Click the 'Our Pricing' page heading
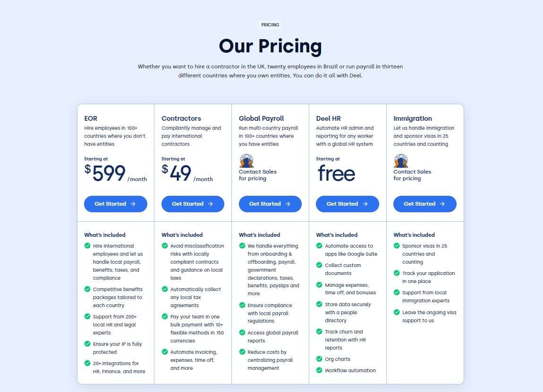The height and width of the screenshot is (392, 543). [270, 46]
